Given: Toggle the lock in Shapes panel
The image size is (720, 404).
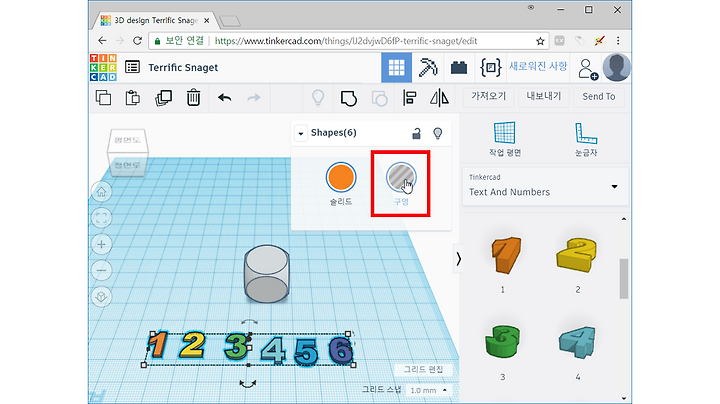Looking at the screenshot, I should pos(416,133).
